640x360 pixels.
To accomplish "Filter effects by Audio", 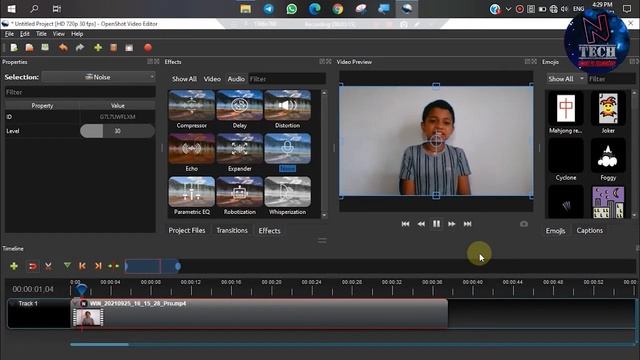I will (x=236, y=79).
